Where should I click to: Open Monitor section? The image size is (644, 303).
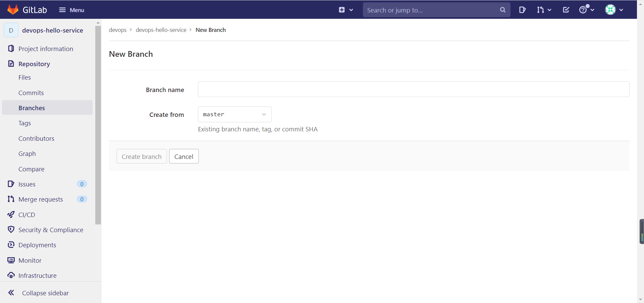pos(30,260)
